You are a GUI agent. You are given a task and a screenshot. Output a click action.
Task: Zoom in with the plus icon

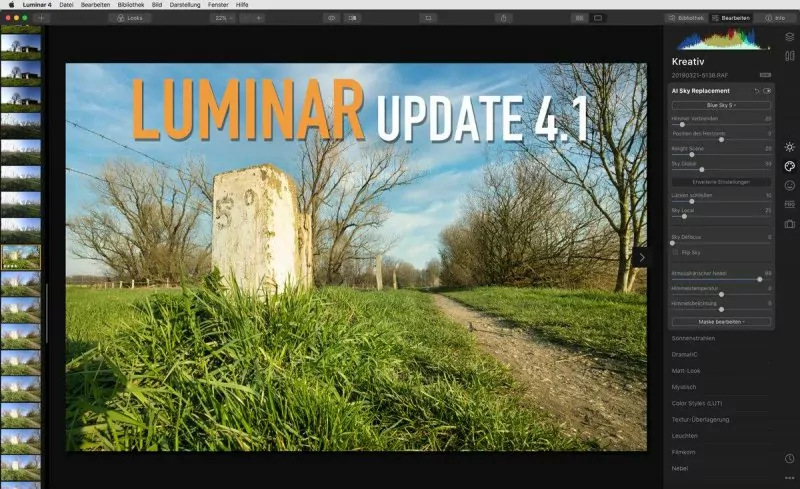tap(259, 18)
